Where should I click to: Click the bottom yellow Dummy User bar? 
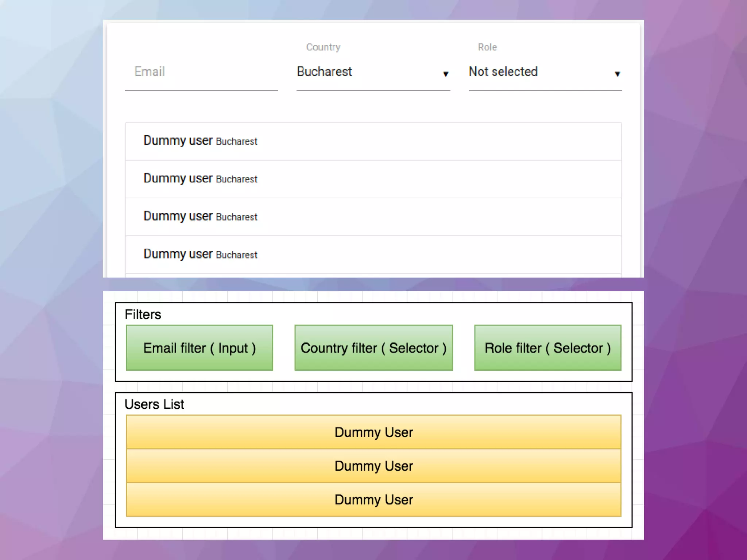[x=373, y=499]
